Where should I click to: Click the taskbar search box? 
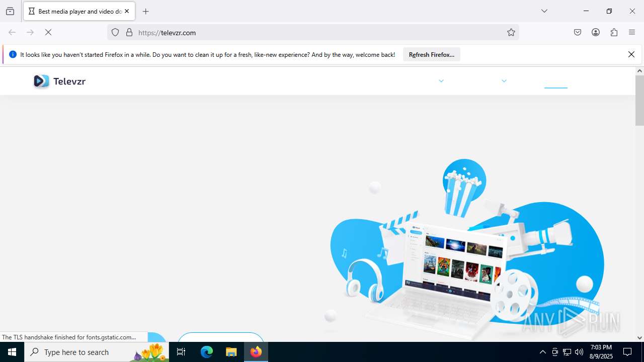[x=97, y=352]
